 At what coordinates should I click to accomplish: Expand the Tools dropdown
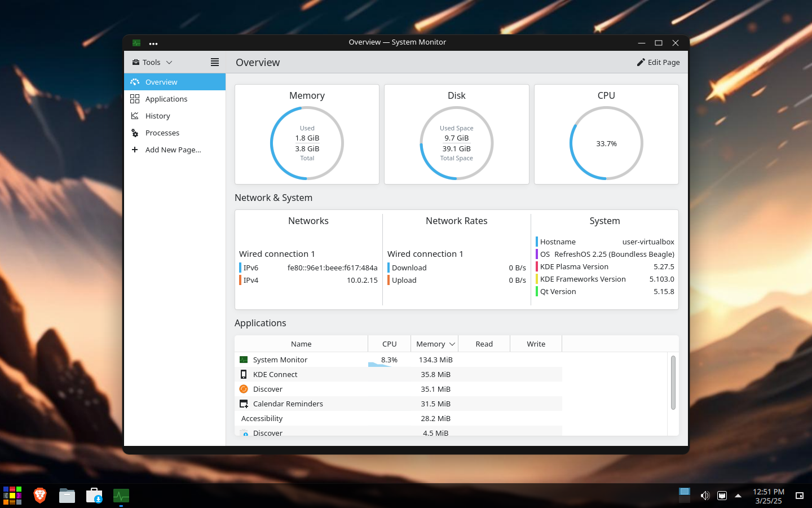click(x=152, y=62)
